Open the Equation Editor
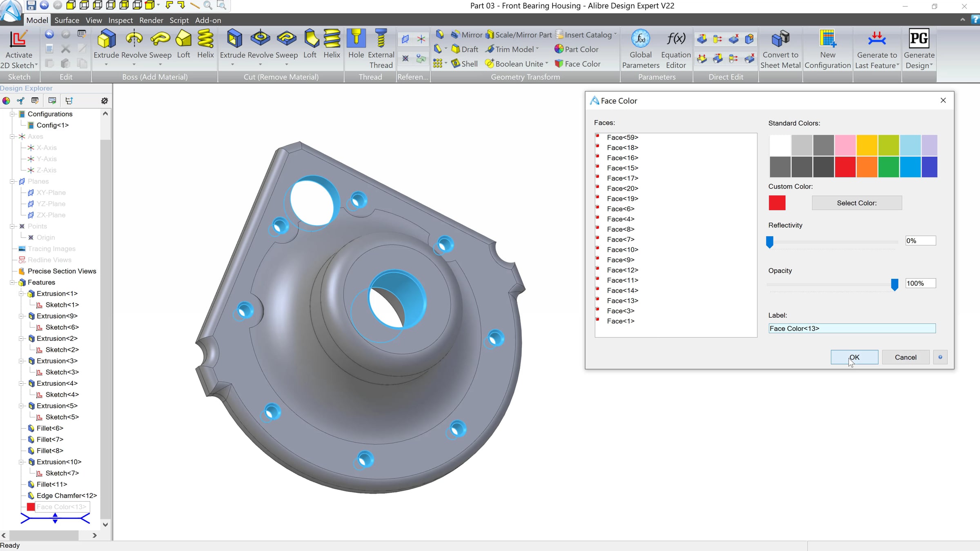 pyautogui.click(x=676, y=49)
